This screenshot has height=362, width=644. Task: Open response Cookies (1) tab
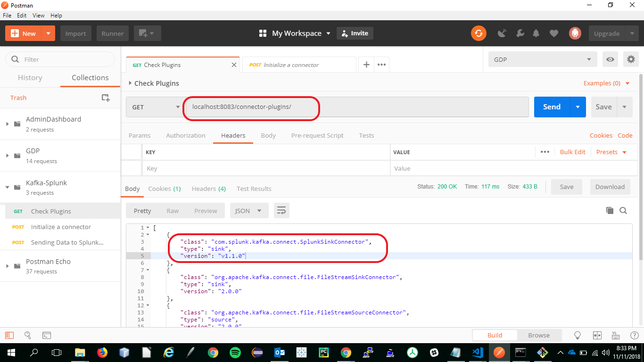[x=165, y=189]
